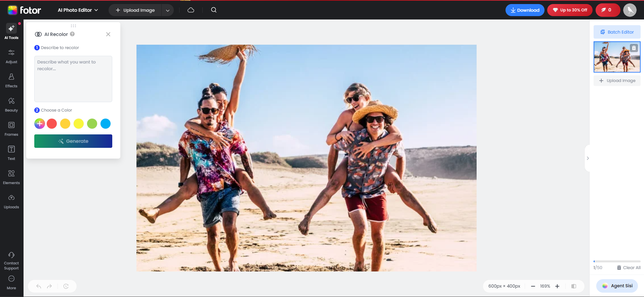Open the edit history
Screen dimensions: 644x297
pyautogui.click(x=66, y=286)
